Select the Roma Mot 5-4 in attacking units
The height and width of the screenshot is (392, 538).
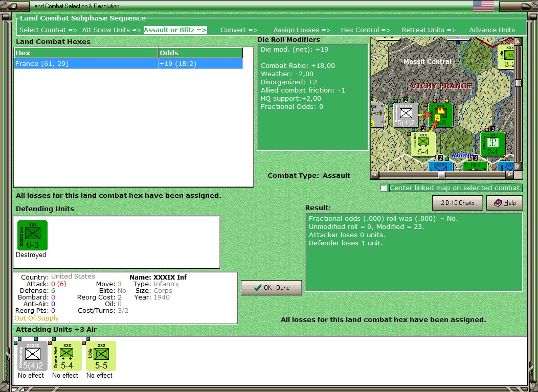pos(66,356)
